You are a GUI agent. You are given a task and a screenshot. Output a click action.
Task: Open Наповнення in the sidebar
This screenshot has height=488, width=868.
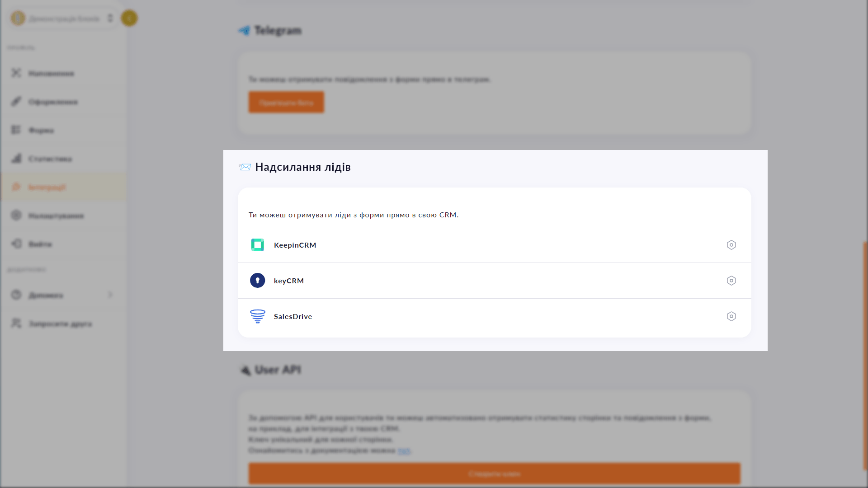pyautogui.click(x=63, y=73)
